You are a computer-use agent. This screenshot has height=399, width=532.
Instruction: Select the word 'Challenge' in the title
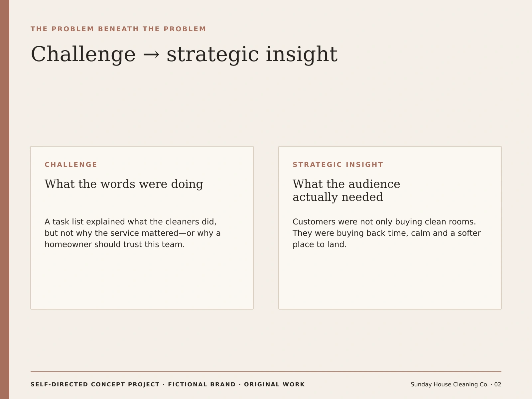tap(83, 55)
